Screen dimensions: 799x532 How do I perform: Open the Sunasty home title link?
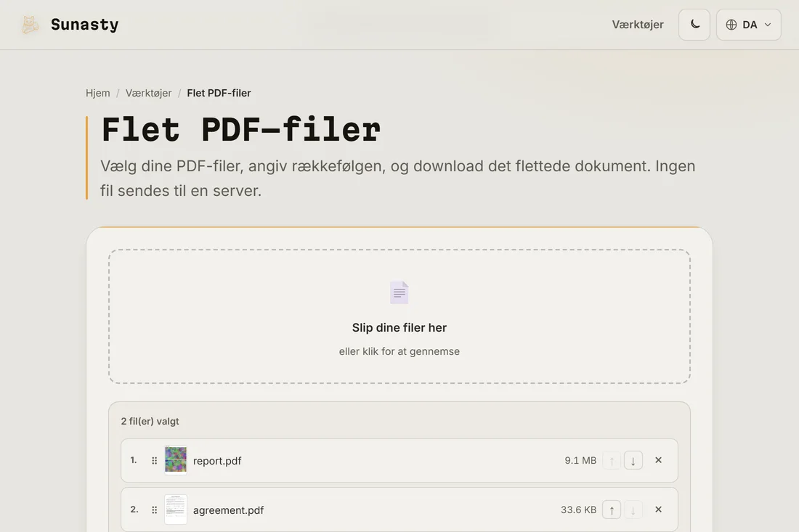[84, 25]
